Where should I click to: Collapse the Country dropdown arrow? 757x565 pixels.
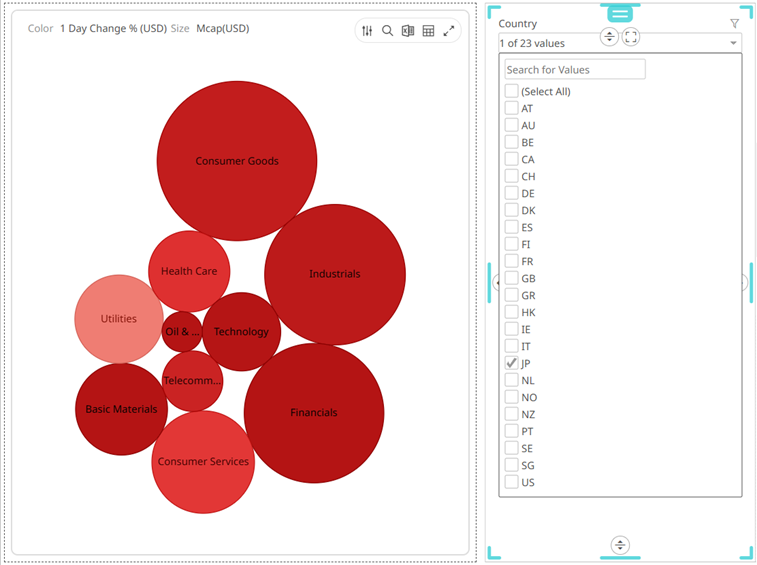coord(733,43)
